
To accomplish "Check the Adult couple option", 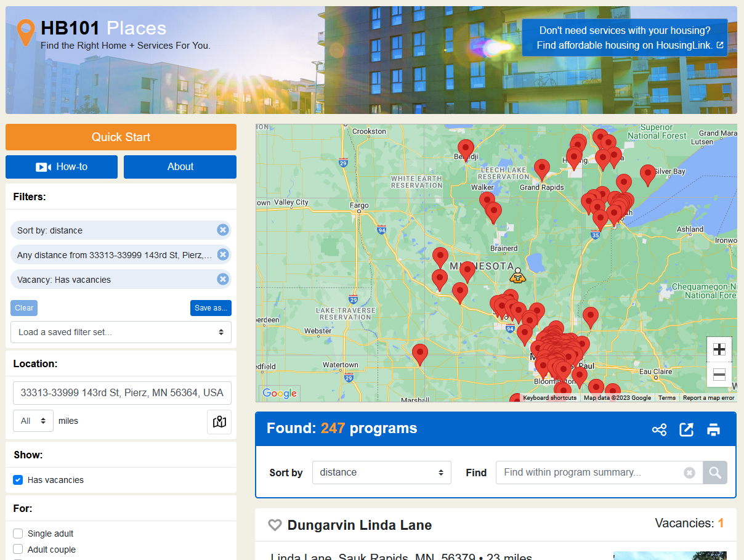I will pos(18,550).
